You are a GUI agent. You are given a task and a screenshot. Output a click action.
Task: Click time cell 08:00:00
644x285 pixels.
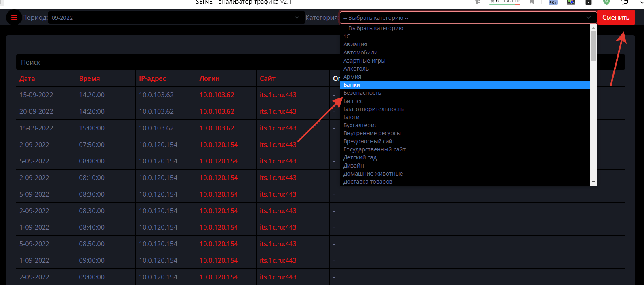92,161
